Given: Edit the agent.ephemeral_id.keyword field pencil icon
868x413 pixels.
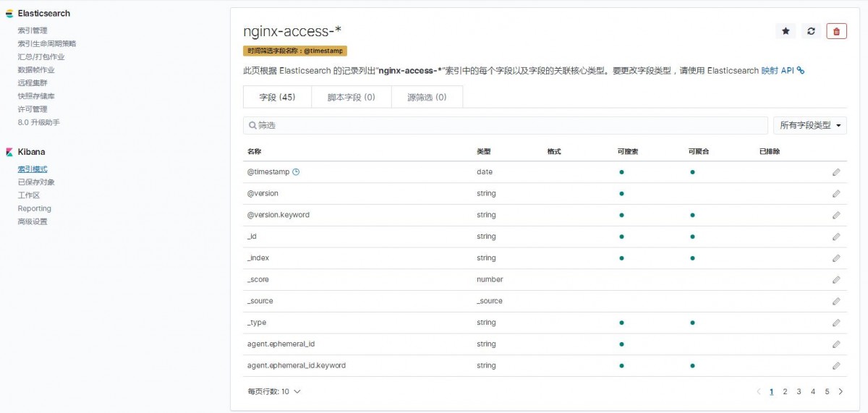Looking at the screenshot, I should 836,365.
